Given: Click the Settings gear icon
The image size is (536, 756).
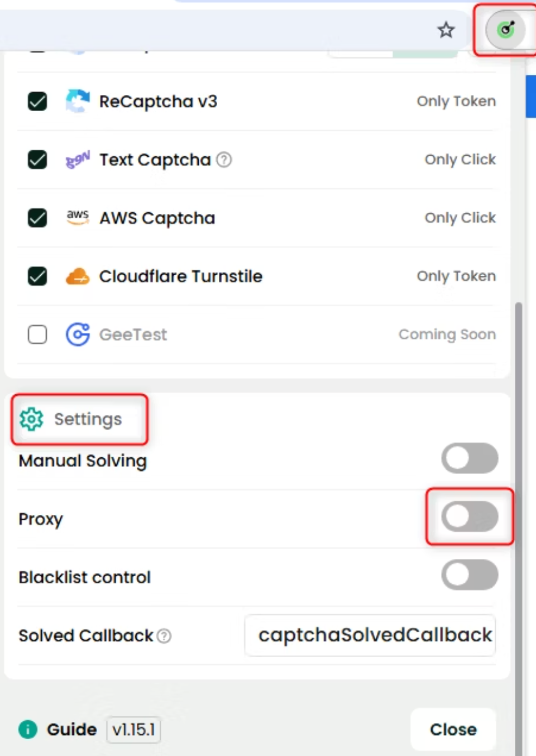Looking at the screenshot, I should [31, 419].
